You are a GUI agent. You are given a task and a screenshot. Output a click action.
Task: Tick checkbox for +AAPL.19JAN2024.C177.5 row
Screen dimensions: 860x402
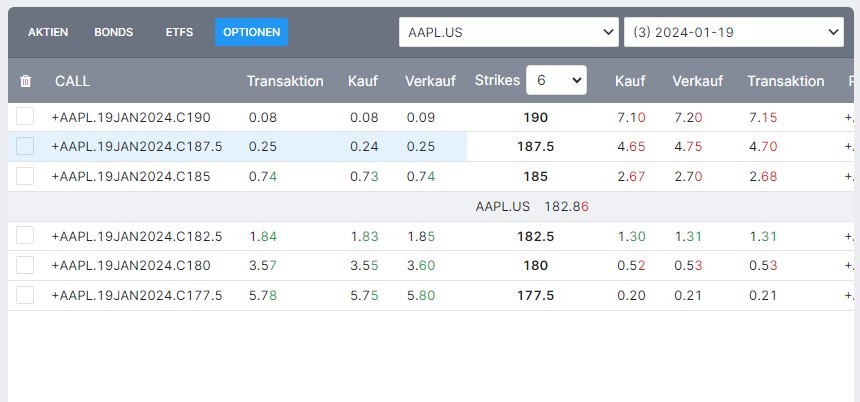pyautogui.click(x=25, y=295)
